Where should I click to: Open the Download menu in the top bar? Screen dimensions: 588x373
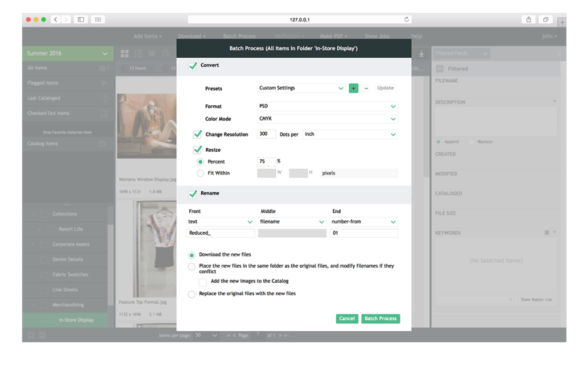191,36
